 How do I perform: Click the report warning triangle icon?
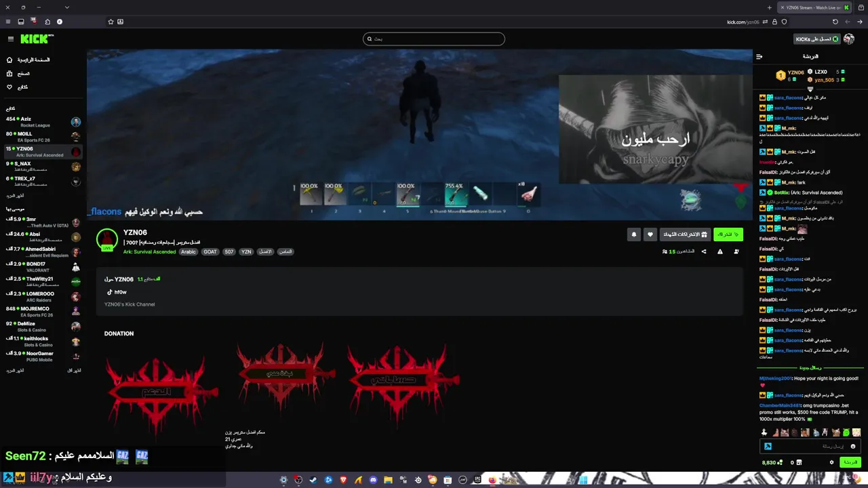720,251
